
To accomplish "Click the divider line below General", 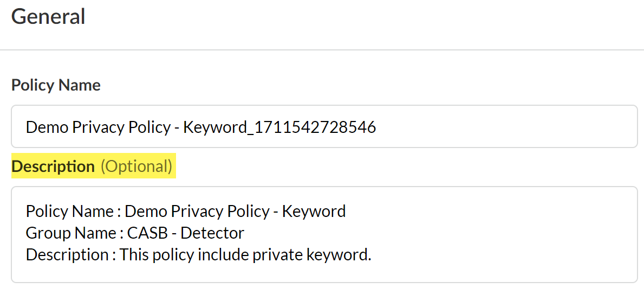I will tap(322, 50).
